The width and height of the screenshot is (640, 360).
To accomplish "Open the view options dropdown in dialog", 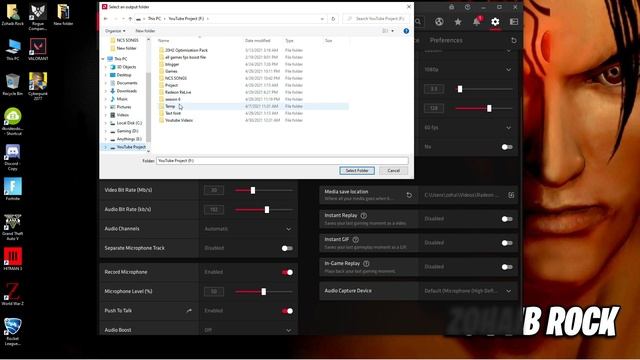I will coord(392,31).
